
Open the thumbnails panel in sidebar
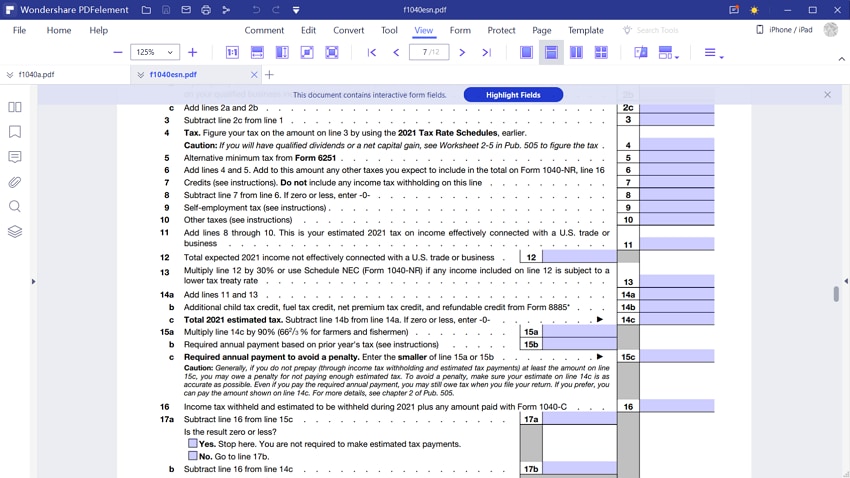pyautogui.click(x=15, y=107)
